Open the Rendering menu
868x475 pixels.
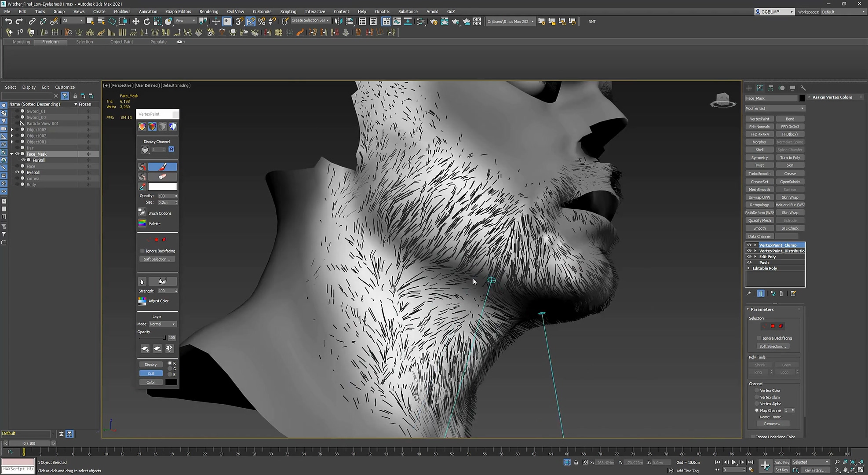pos(208,11)
